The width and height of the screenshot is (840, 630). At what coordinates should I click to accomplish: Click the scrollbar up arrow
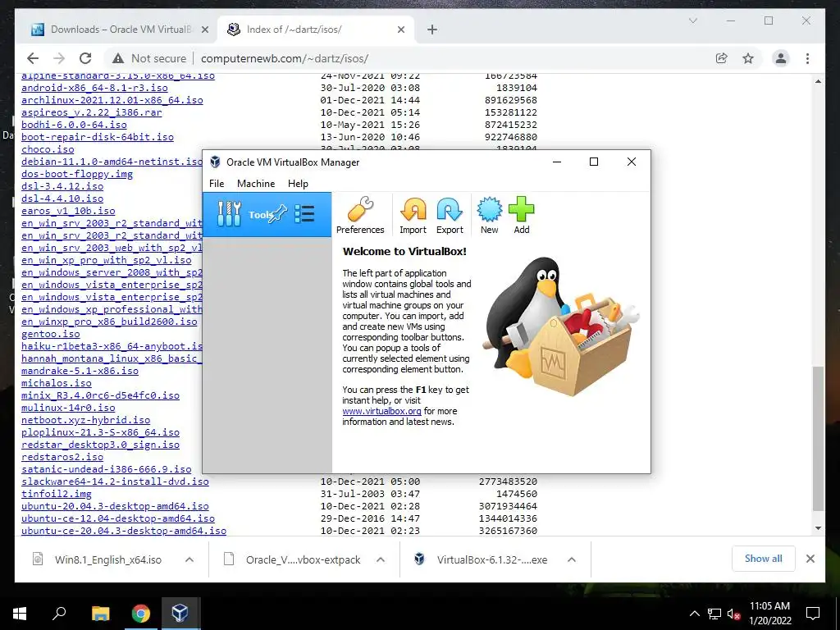[818, 81]
